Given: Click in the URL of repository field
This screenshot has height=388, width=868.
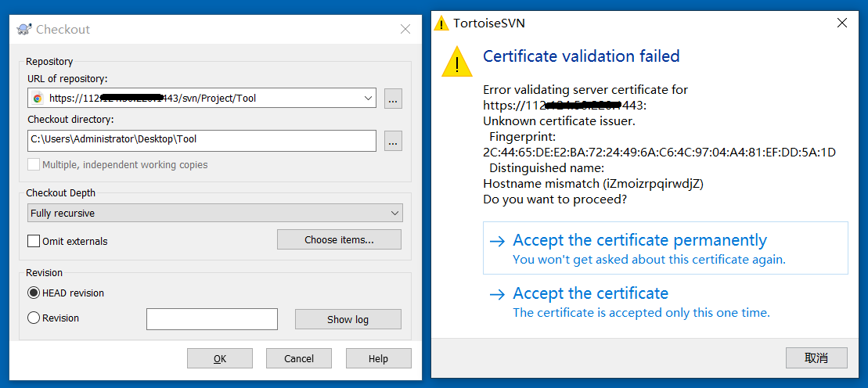Looking at the screenshot, I should tap(201, 99).
